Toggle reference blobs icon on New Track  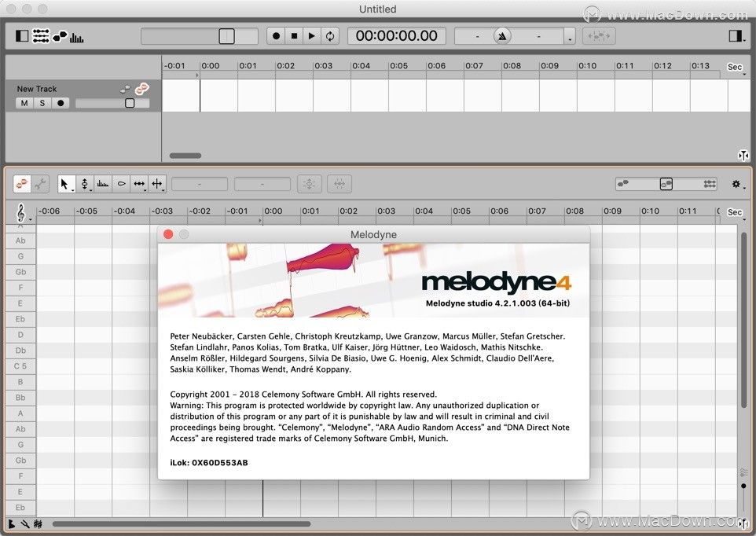(x=126, y=89)
